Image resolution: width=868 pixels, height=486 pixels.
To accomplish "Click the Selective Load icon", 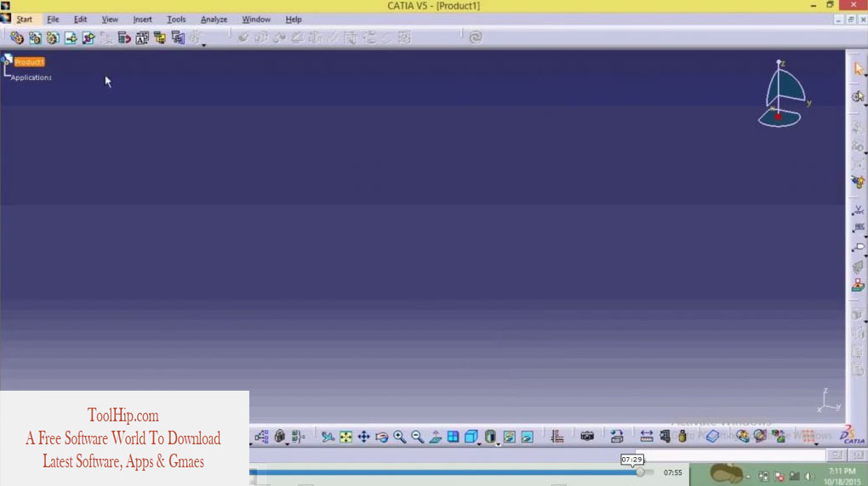I will point(160,37).
